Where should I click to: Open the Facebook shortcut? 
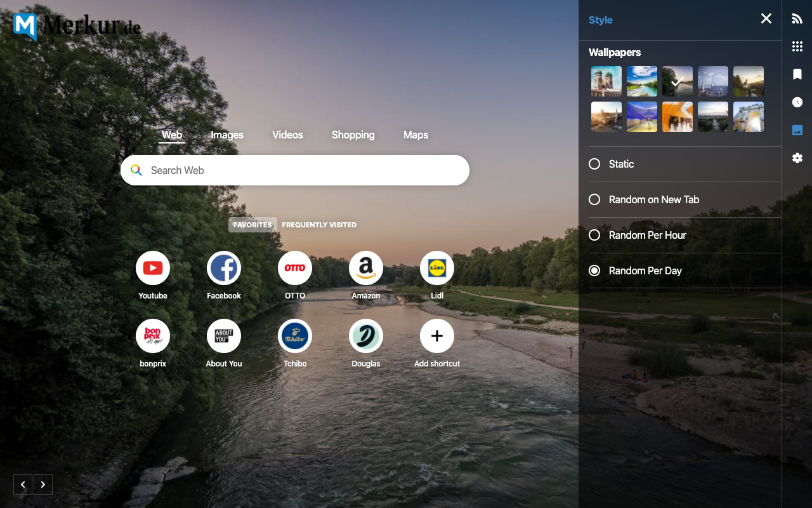pos(224,268)
